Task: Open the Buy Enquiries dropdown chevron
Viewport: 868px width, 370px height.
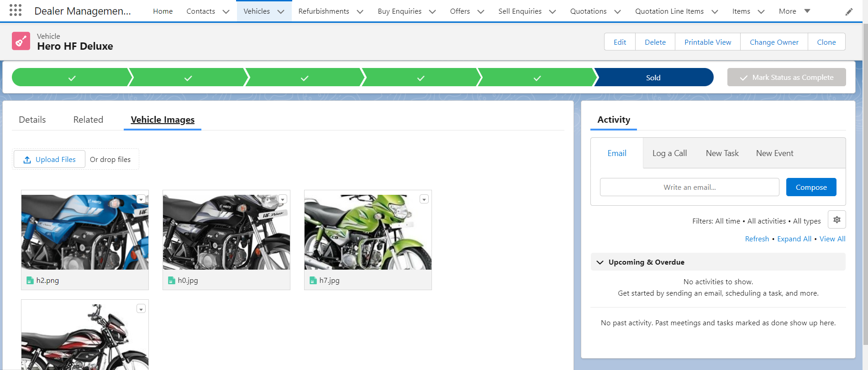Action: 432,11
